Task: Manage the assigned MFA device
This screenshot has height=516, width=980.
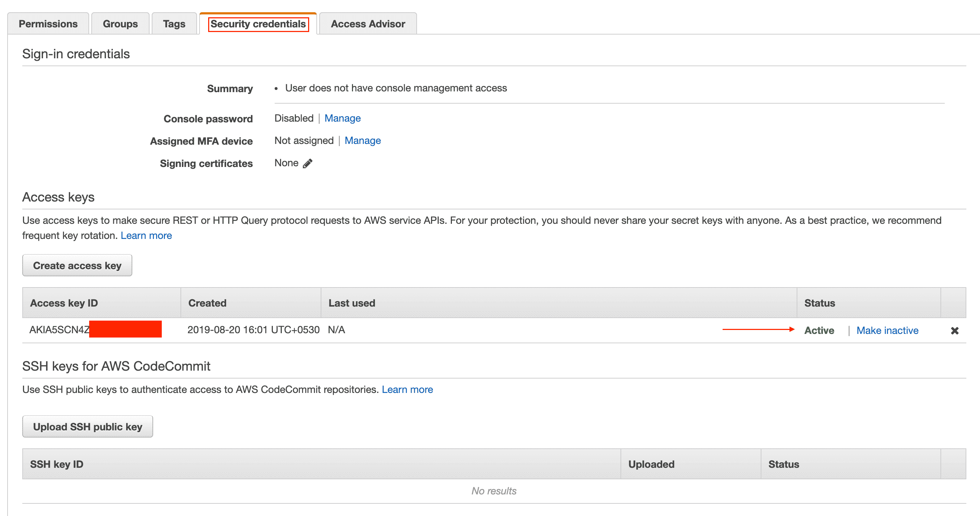Action: coord(362,141)
